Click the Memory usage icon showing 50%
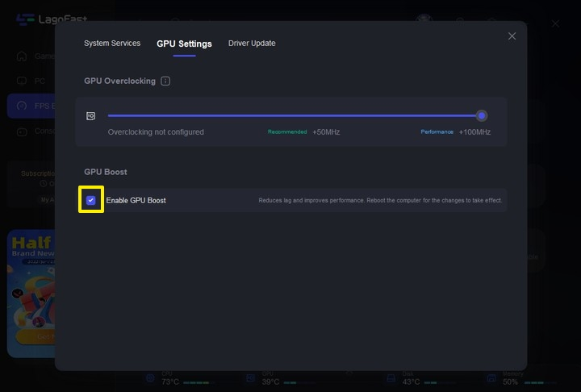This screenshot has height=392, width=581. (491, 377)
